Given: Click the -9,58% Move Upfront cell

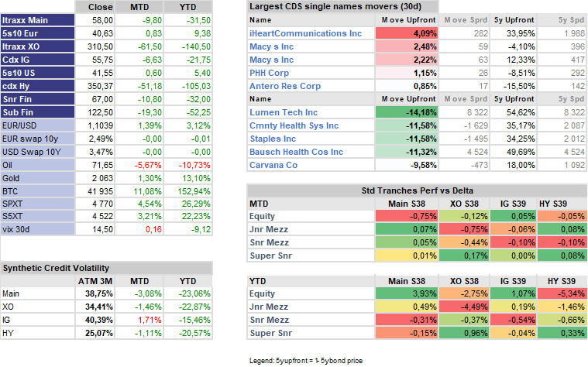Looking at the screenshot, I should [x=407, y=165].
